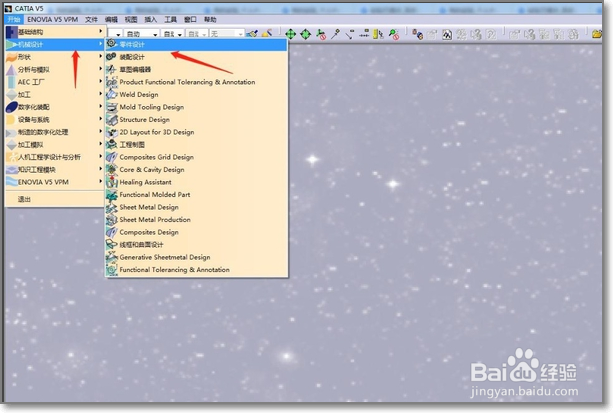Open 插入 (Insert) menu

[151, 19]
